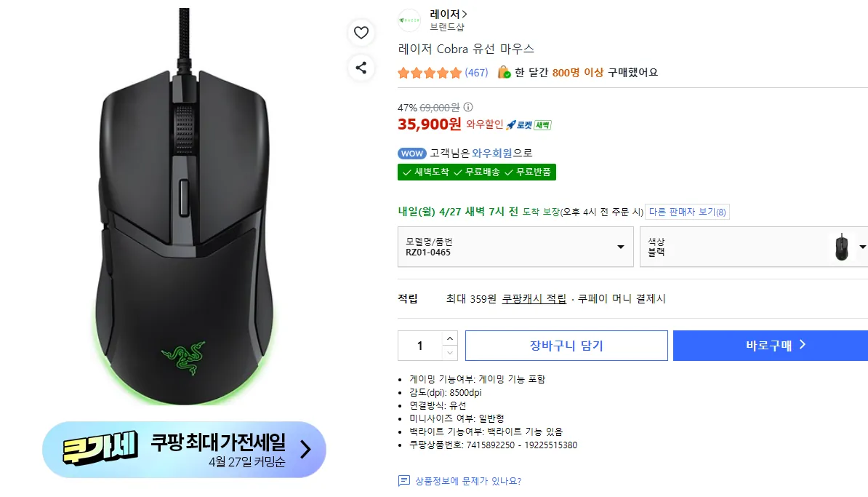Increase quantity with the stepper arrow

pyautogui.click(x=450, y=338)
